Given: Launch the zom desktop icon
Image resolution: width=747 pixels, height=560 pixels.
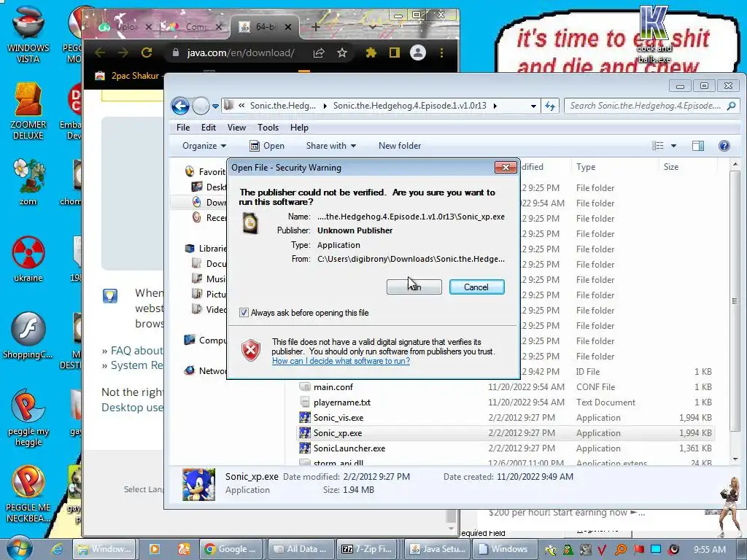Looking at the screenshot, I should click(x=28, y=182).
